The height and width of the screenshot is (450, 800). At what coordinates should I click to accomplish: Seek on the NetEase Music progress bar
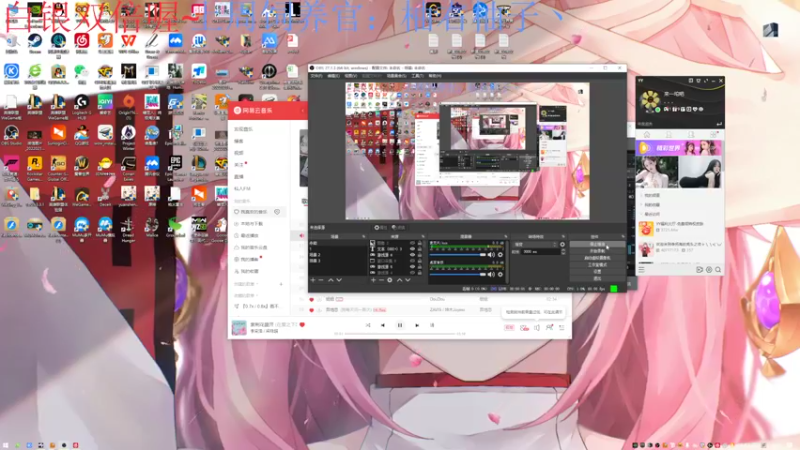pyautogui.click(x=400, y=334)
